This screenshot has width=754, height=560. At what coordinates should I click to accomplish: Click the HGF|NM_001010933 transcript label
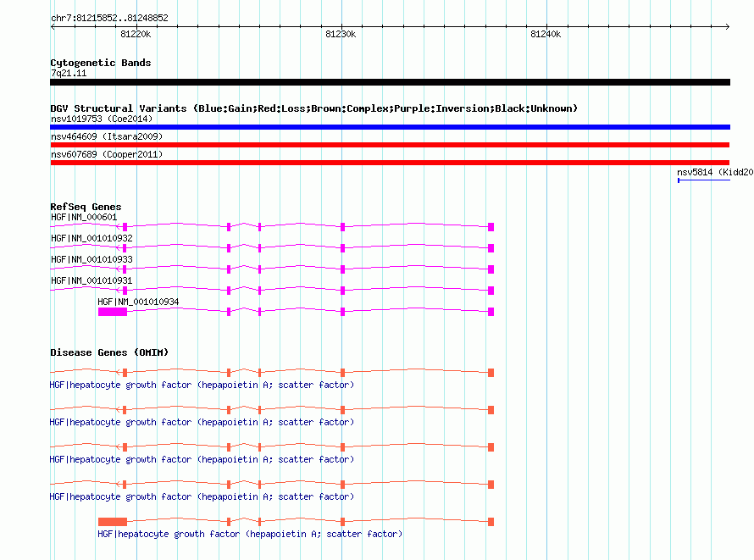coord(91,259)
